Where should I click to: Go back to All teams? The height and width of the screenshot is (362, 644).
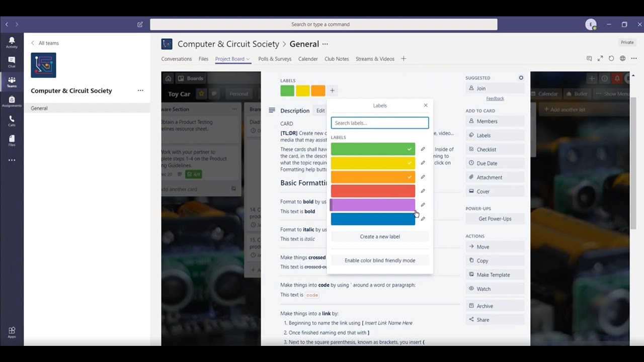(x=45, y=43)
